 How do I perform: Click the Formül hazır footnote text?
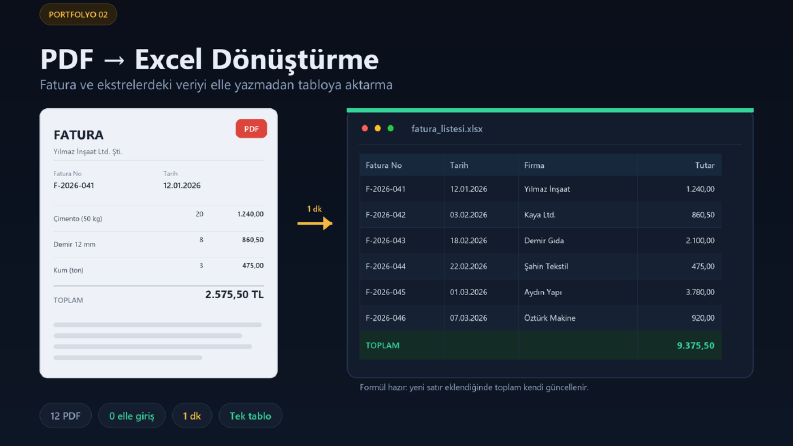474,387
